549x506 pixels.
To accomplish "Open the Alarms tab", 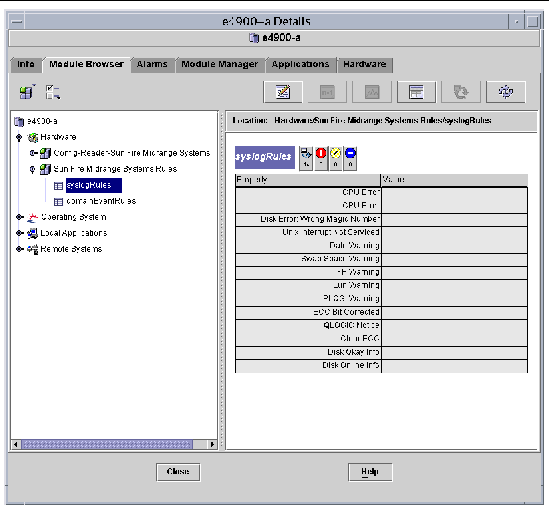I will click(x=152, y=64).
